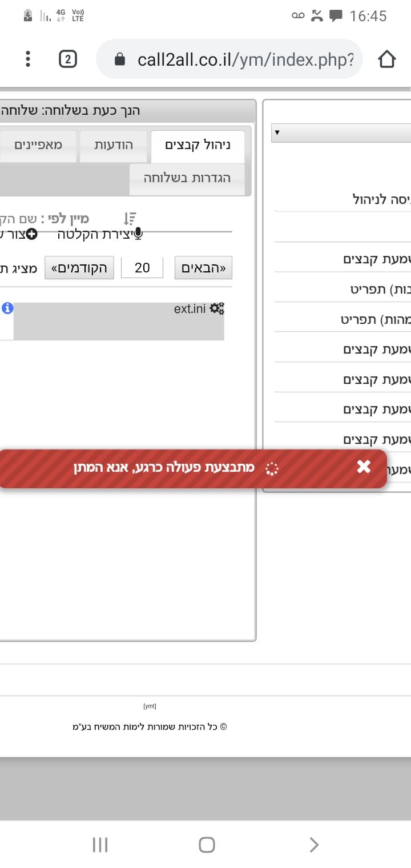This screenshot has height=868, width=411.
Task: Select the ניהול קבצים tab
Action: click(x=198, y=145)
